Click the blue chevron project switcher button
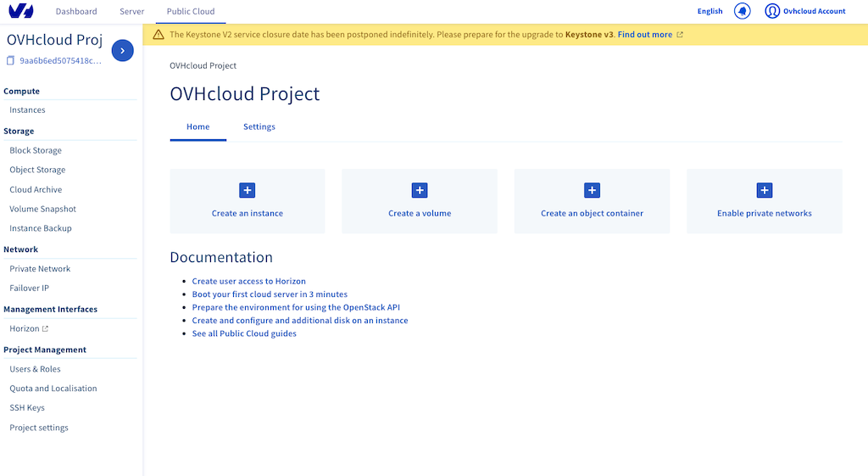868x476 pixels. click(122, 50)
